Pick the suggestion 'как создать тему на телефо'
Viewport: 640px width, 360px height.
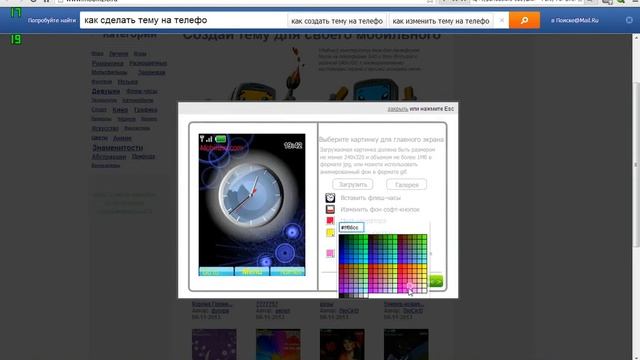tap(337, 21)
